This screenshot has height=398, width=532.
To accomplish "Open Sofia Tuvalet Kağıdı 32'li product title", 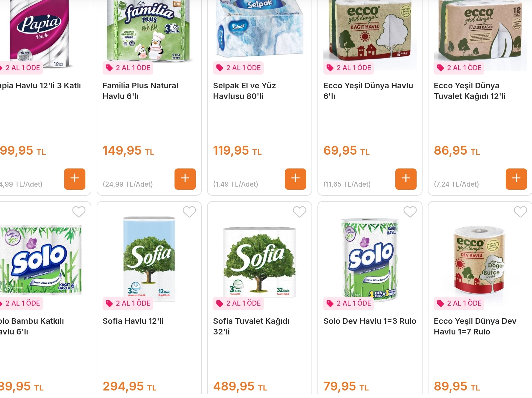I will click(x=251, y=326).
